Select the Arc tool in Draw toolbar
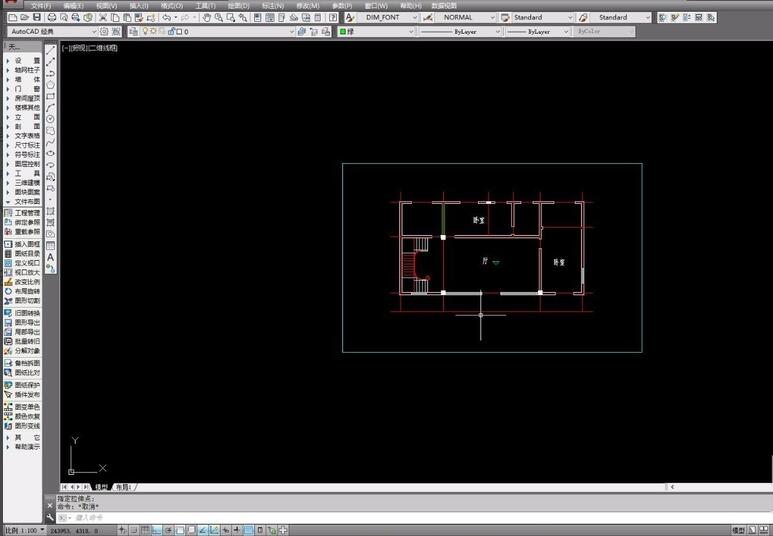The width and height of the screenshot is (773, 536). point(50,107)
